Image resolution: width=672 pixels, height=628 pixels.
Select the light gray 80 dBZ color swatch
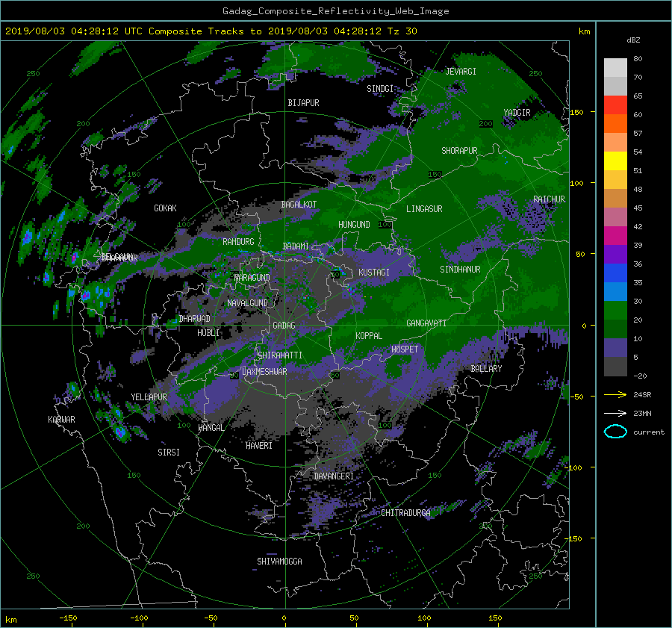click(x=615, y=67)
